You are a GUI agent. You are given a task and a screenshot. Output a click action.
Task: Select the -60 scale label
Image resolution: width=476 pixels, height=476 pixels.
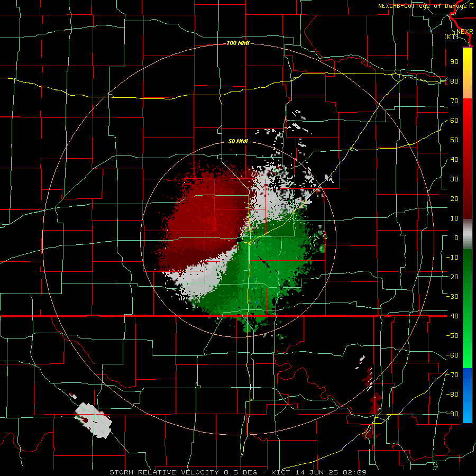coord(452,355)
